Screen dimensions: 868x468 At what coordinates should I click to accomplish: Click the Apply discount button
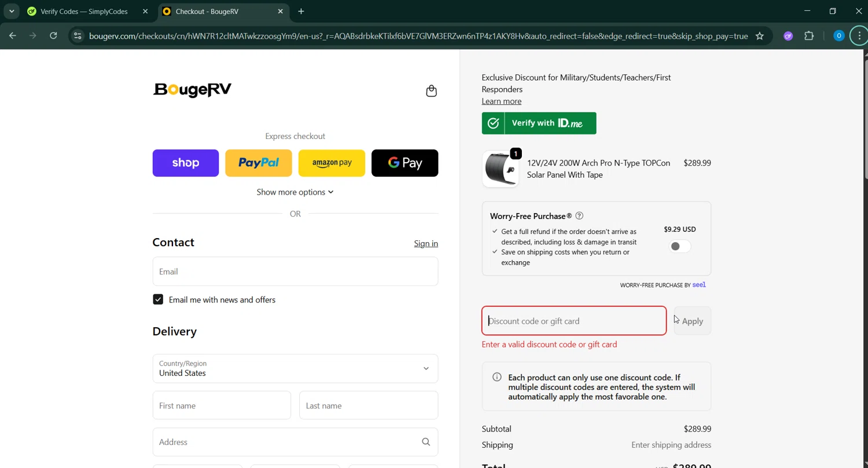point(692,321)
